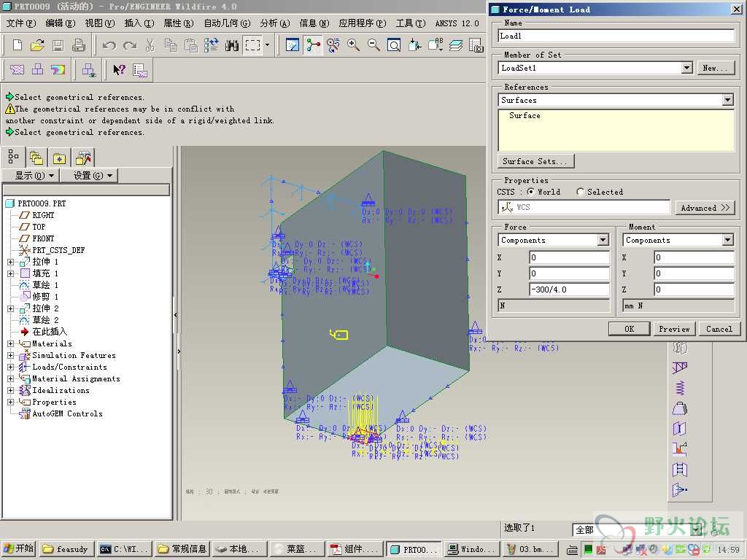Open the ANSYS 12.0 menu
The height and width of the screenshot is (560, 747).
pos(457,23)
